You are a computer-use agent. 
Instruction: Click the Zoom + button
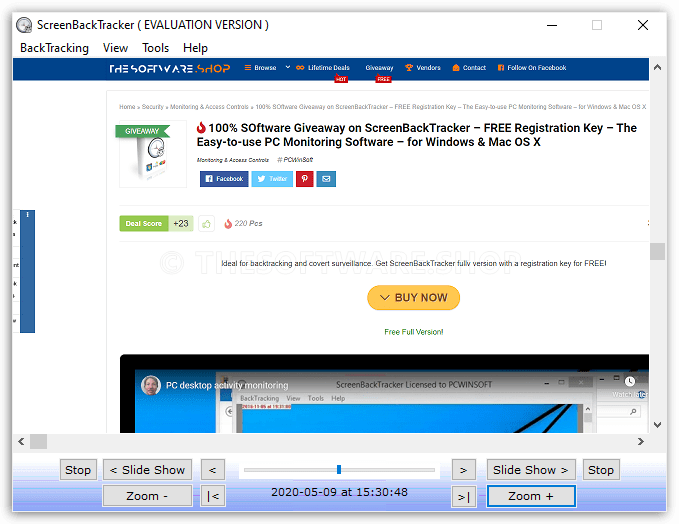tap(530, 496)
